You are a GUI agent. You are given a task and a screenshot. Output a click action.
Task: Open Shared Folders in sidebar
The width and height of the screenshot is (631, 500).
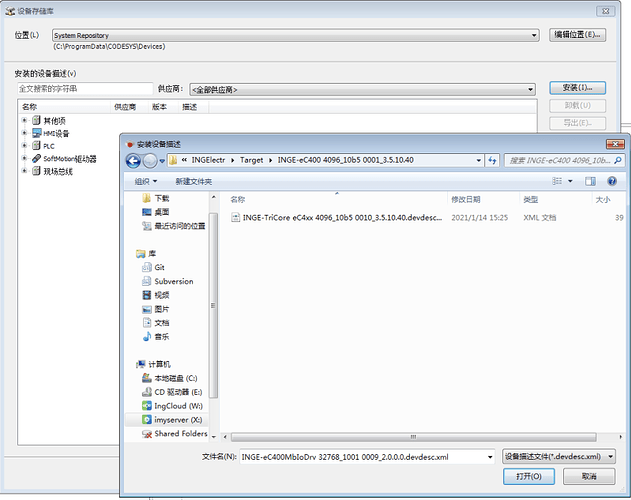pyautogui.click(x=174, y=434)
